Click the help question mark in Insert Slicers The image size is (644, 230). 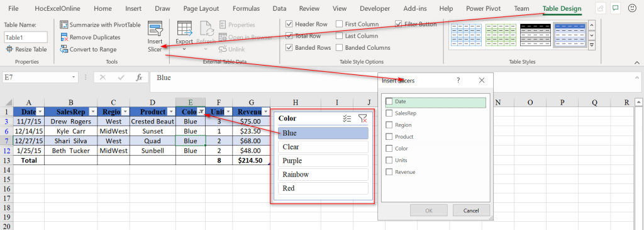(x=458, y=80)
